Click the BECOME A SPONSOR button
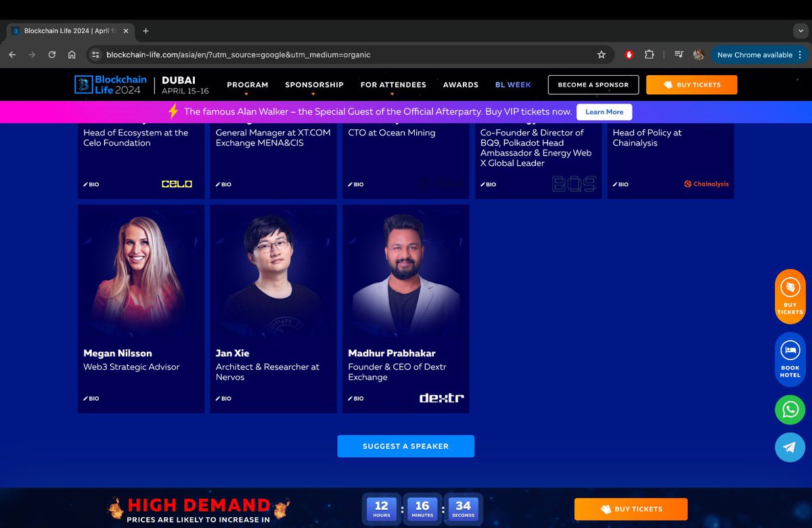 click(x=593, y=85)
